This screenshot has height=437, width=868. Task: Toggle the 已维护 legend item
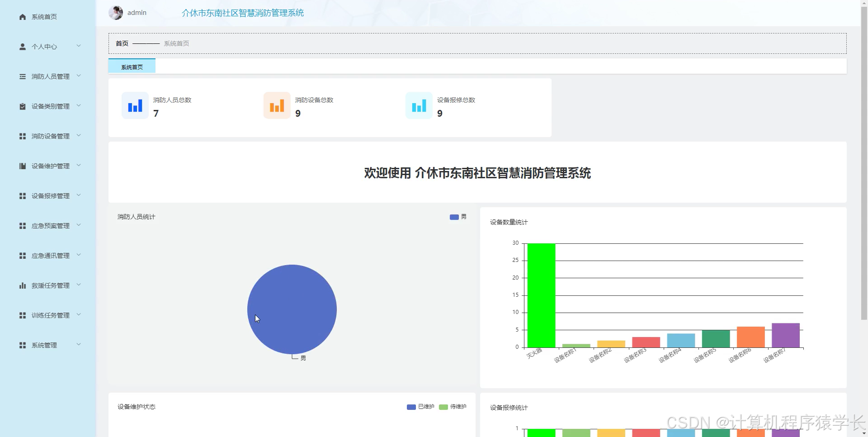pos(420,407)
